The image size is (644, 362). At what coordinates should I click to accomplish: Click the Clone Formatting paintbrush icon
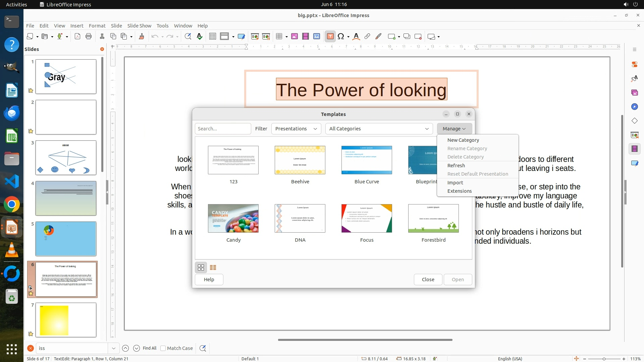pos(142,37)
